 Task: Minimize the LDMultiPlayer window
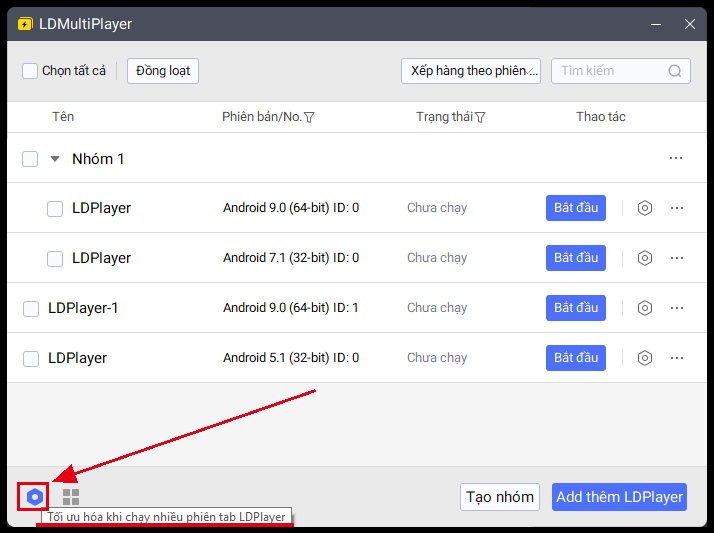pos(656,24)
